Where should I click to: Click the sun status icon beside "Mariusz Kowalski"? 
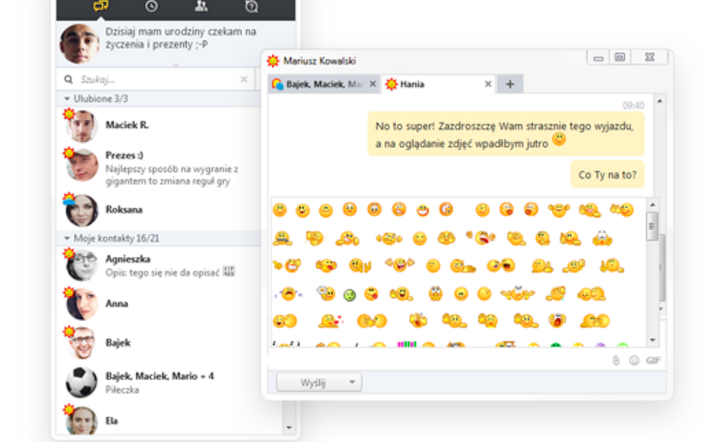pos(273,61)
